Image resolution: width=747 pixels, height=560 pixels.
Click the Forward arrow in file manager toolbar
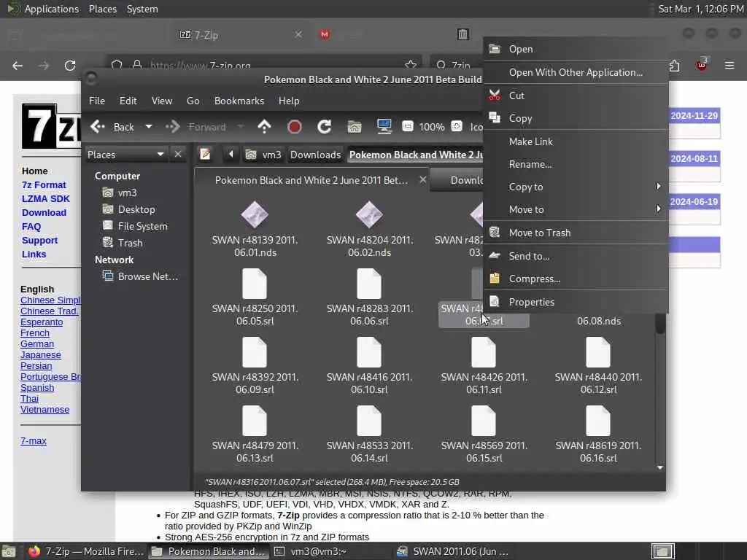pyautogui.click(x=172, y=127)
